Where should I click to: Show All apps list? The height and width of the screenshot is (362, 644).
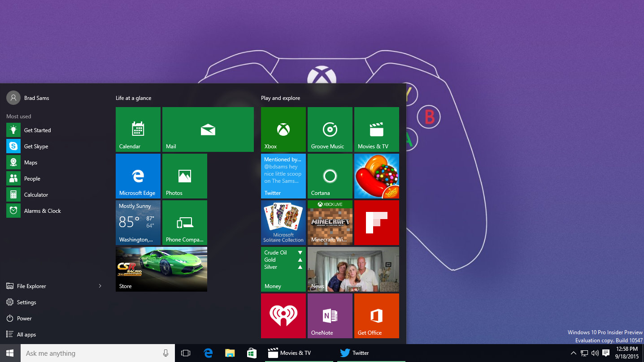coord(54,335)
